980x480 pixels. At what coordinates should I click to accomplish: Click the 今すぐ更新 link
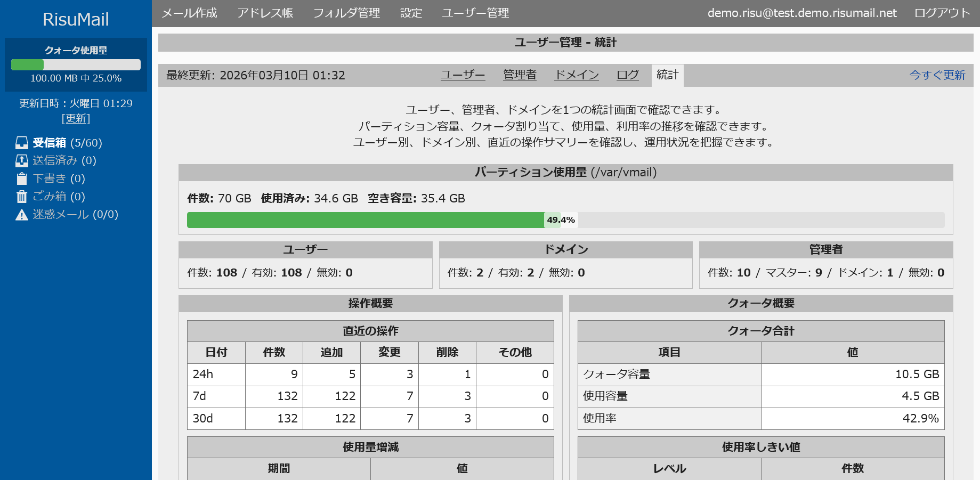click(937, 75)
